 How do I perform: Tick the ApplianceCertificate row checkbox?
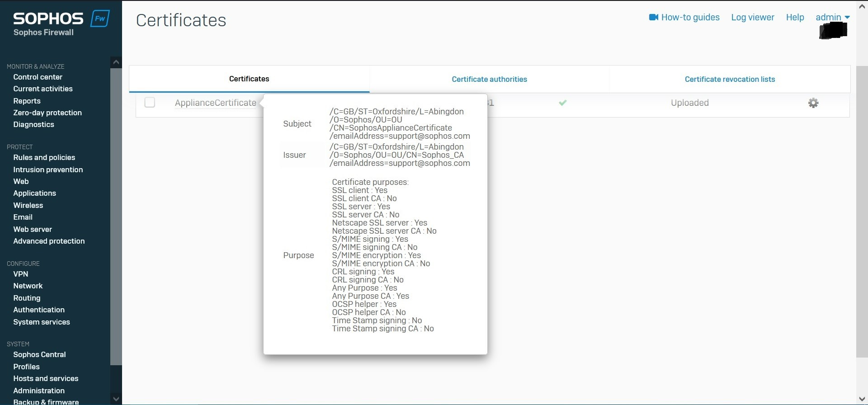click(x=150, y=103)
